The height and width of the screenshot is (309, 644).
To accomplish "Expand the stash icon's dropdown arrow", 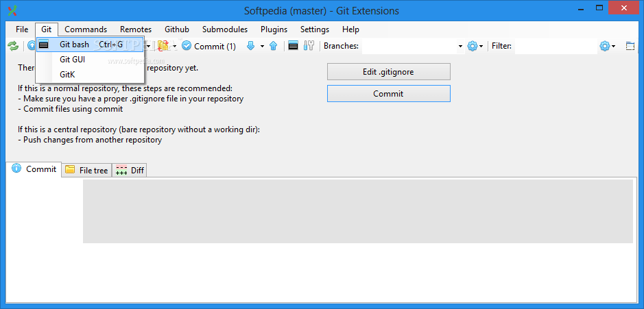I will (174, 46).
